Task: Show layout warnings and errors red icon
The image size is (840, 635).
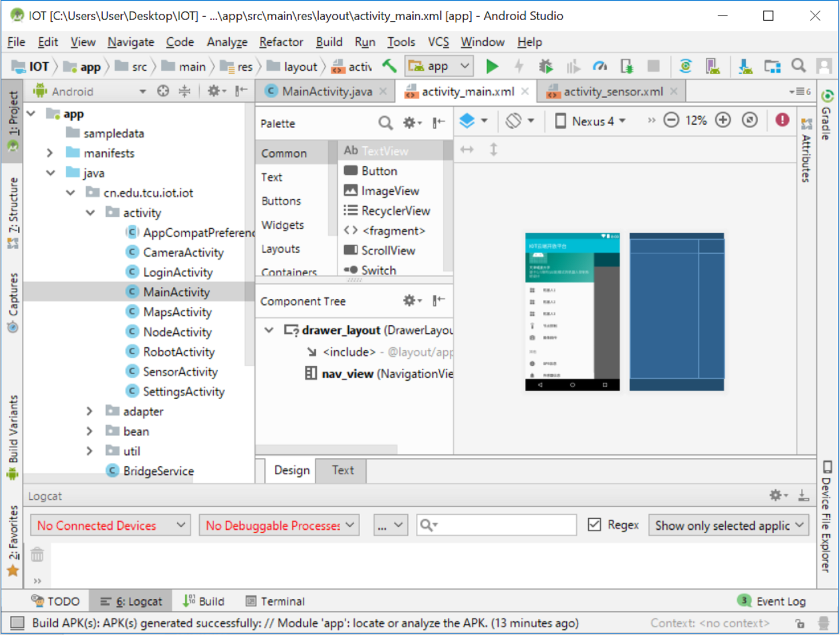Action: 782,120
